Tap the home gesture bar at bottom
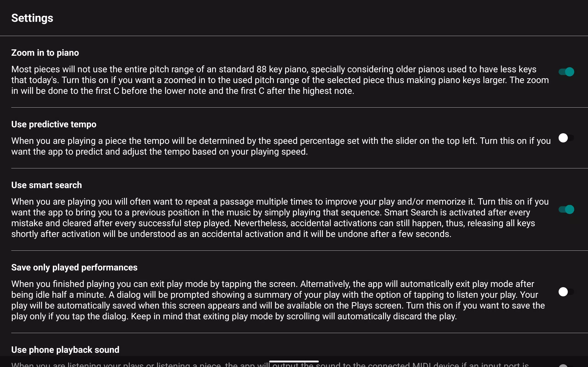This screenshot has width=588, height=367. pyautogui.click(x=294, y=361)
